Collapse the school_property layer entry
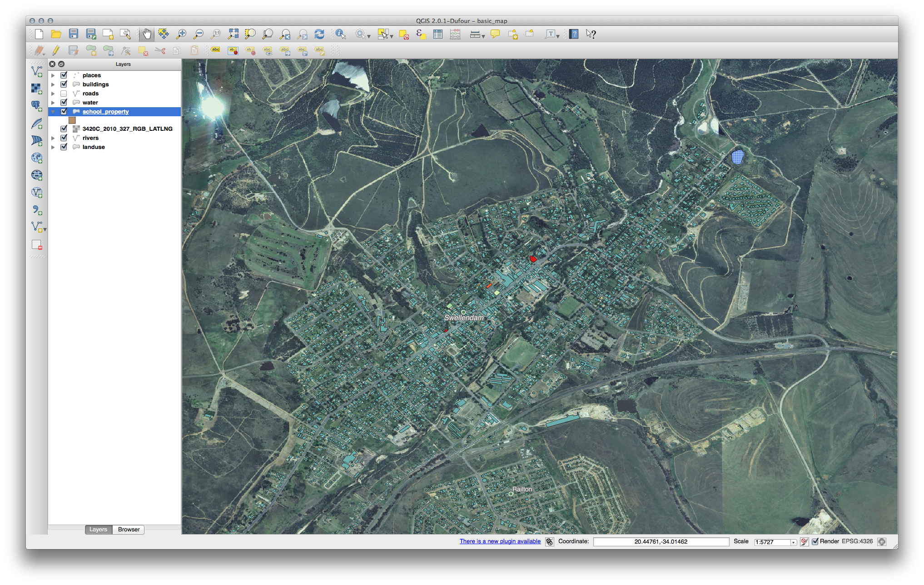 click(53, 111)
